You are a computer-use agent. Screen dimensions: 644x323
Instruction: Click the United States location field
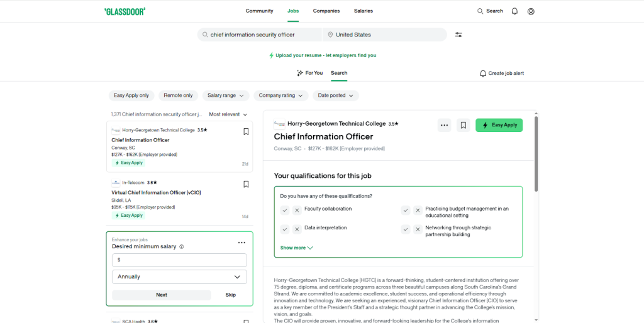pyautogui.click(x=385, y=35)
